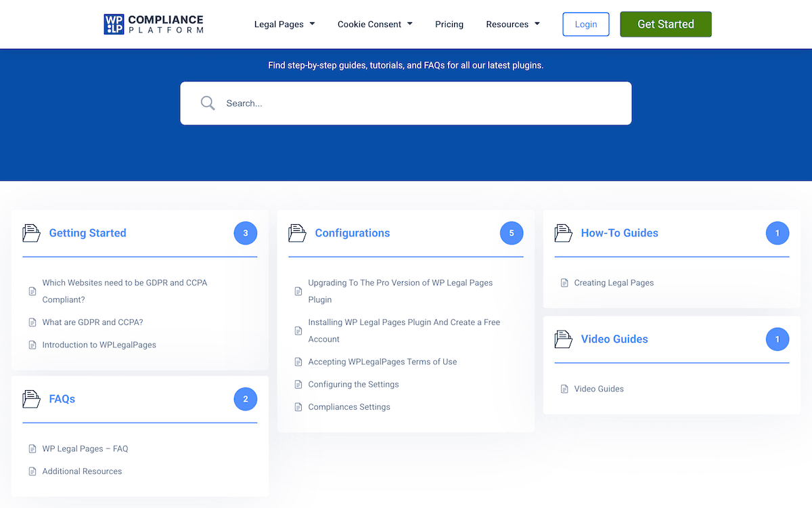Open the What are GDPR and CCPA? article
The image size is (812, 508).
click(x=93, y=322)
